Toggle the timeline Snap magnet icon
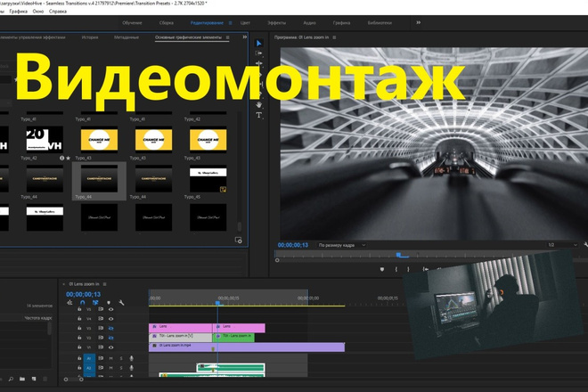Image resolution: width=588 pixels, height=392 pixels. point(83,302)
